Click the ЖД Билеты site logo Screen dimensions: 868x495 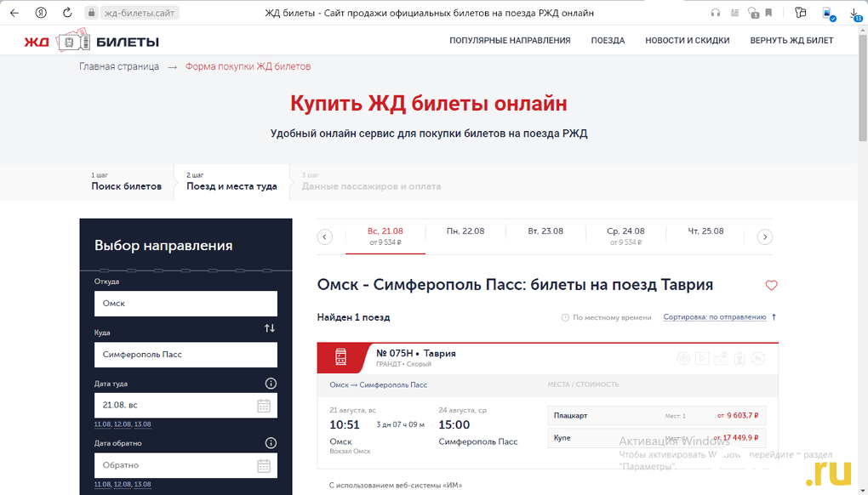pos(91,42)
